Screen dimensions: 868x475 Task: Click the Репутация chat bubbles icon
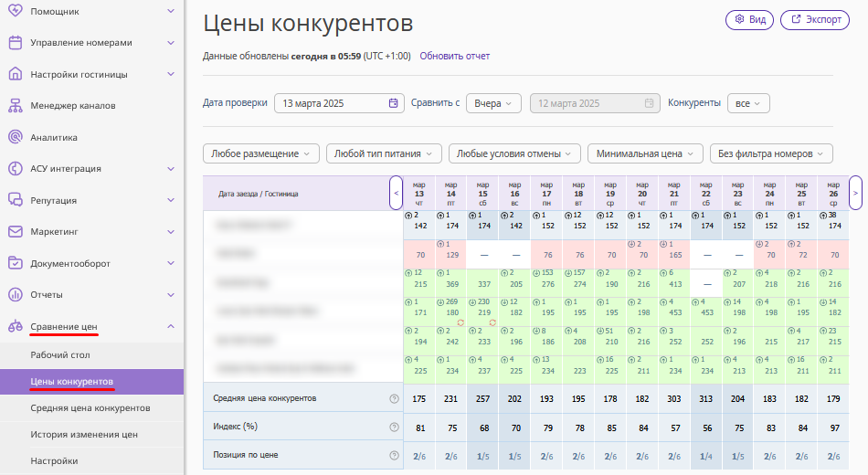16,200
